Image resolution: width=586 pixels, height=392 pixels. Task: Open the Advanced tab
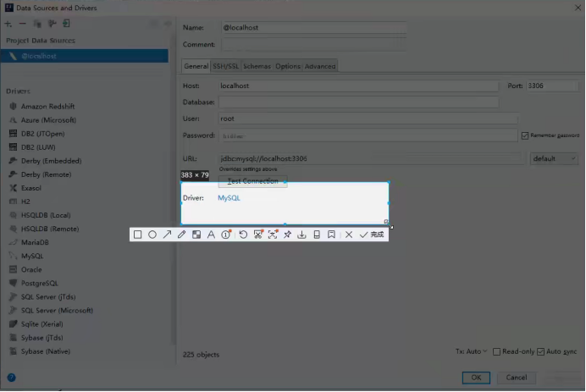point(320,66)
